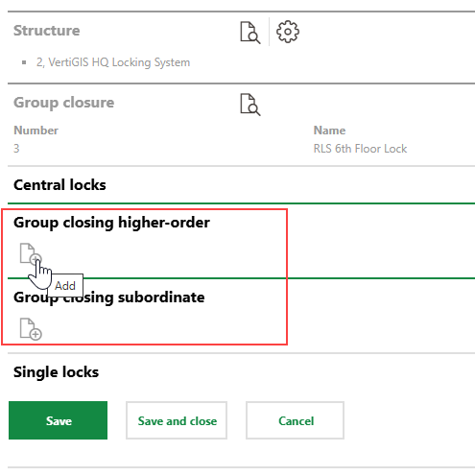
Task: Collapse the Group closing subordinate section
Action: click(x=109, y=297)
